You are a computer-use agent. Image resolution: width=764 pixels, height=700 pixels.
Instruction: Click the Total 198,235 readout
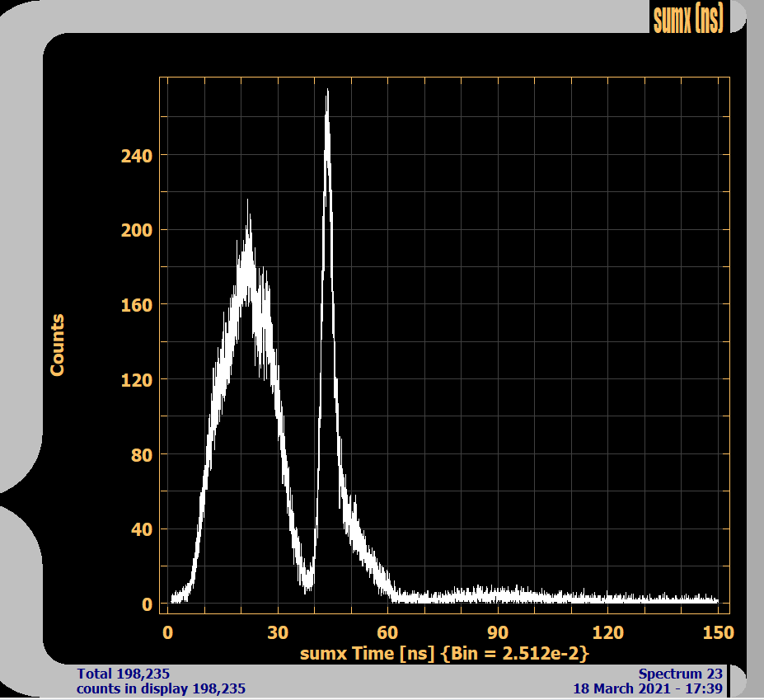coord(124,674)
